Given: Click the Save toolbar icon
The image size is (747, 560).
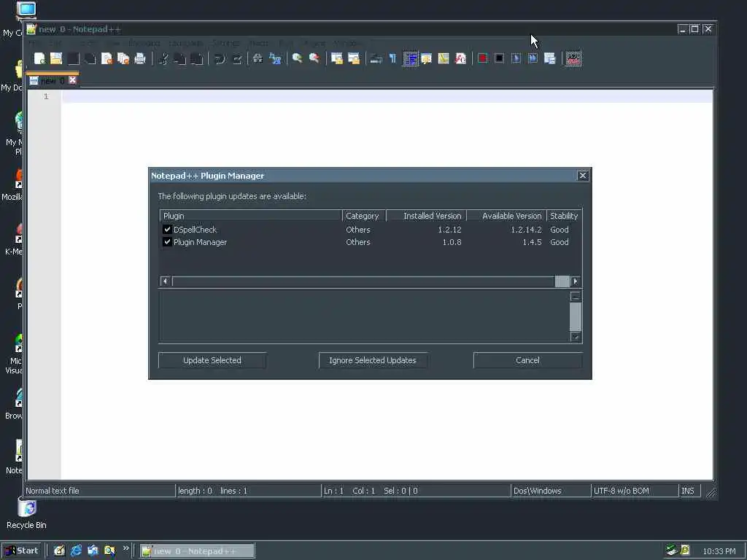Looking at the screenshot, I should pyautogui.click(x=73, y=58).
